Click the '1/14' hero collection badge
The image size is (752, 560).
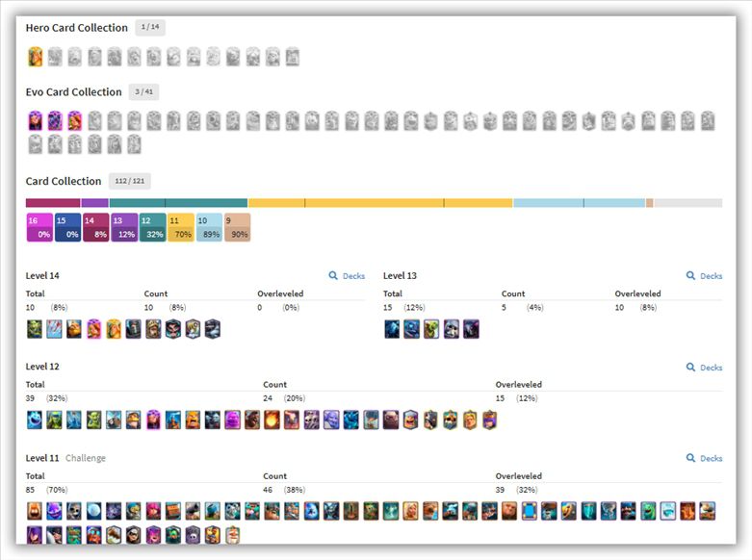(150, 27)
